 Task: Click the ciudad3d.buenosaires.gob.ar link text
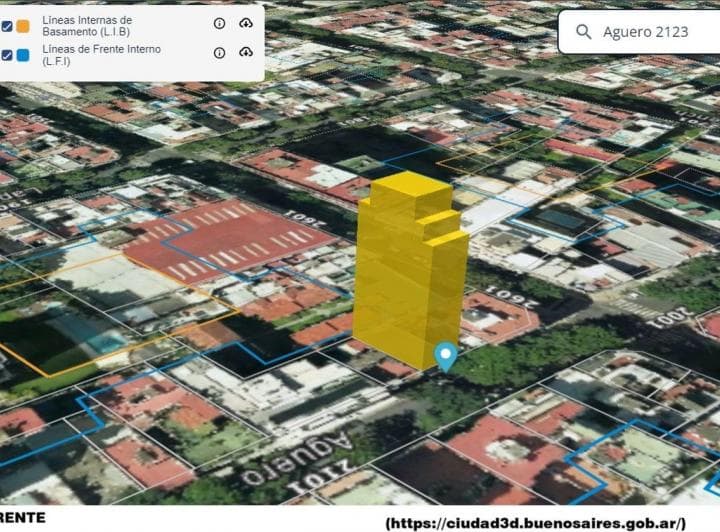(536, 523)
